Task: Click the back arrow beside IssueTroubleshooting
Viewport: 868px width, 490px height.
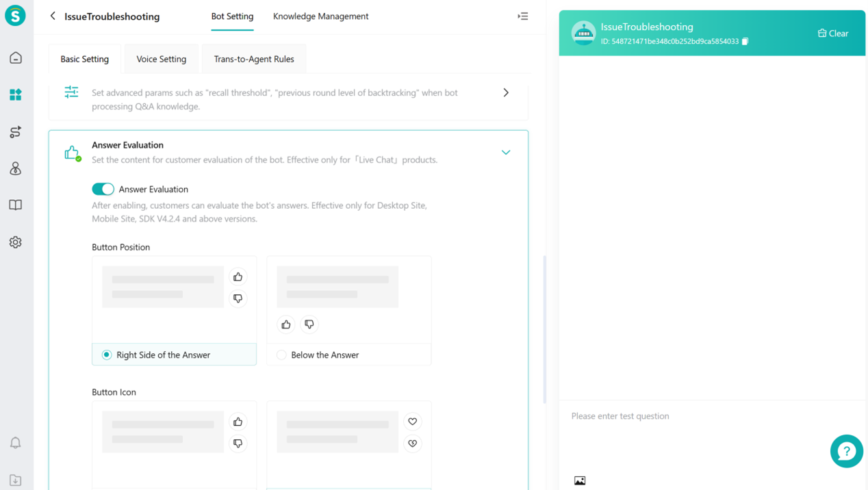Action: coord(53,15)
